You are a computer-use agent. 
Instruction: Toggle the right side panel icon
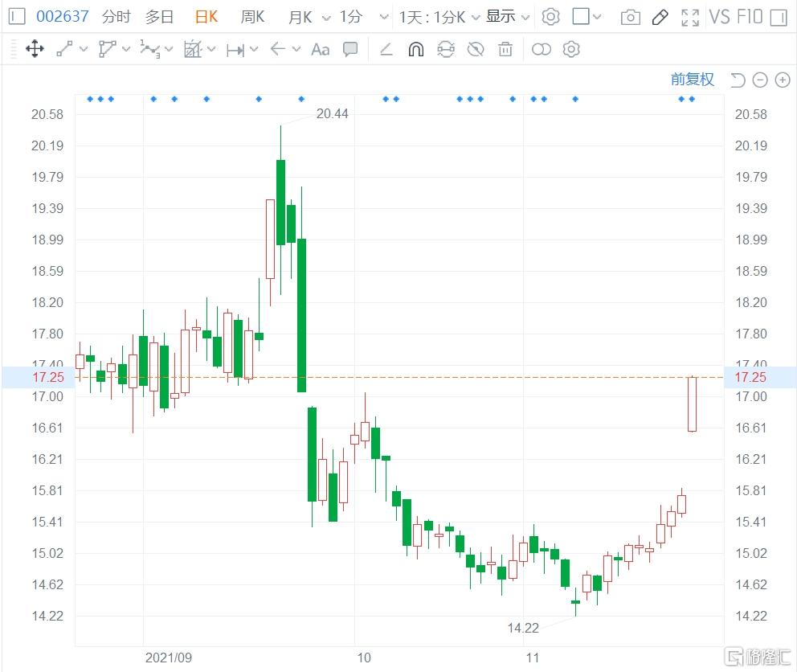point(779,18)
